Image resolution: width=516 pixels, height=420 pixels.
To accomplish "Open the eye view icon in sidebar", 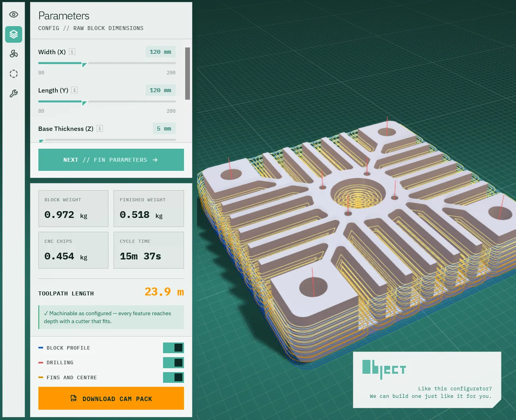I will click(x=13, y=15).
